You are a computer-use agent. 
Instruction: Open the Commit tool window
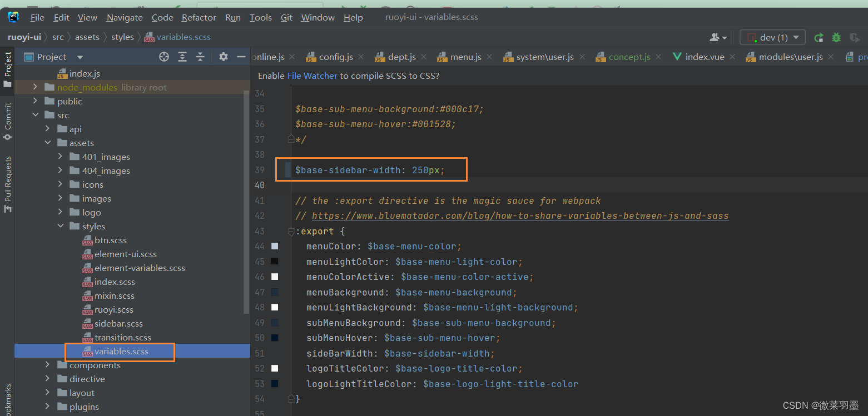click(7, 121)
